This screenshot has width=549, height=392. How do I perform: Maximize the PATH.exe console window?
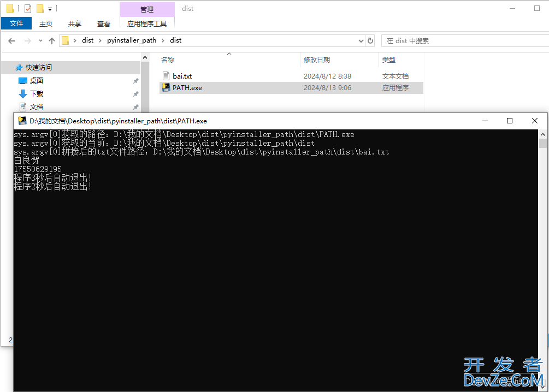[510, 121]
